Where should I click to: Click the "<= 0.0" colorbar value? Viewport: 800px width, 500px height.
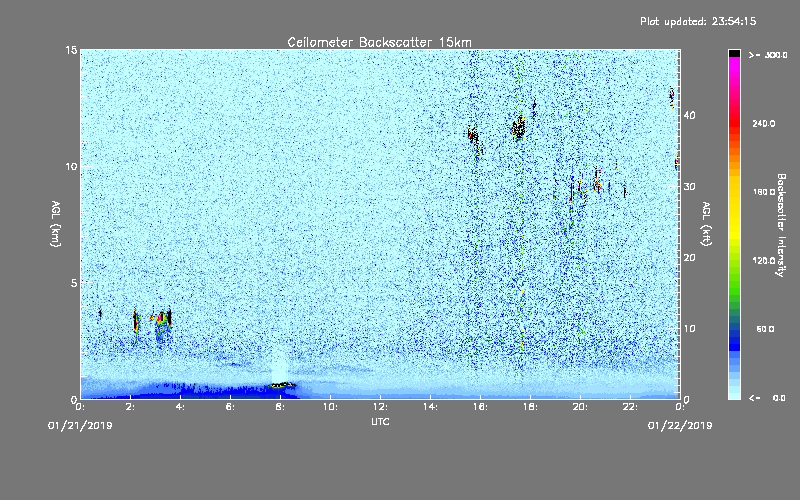[x=768, y=398]
